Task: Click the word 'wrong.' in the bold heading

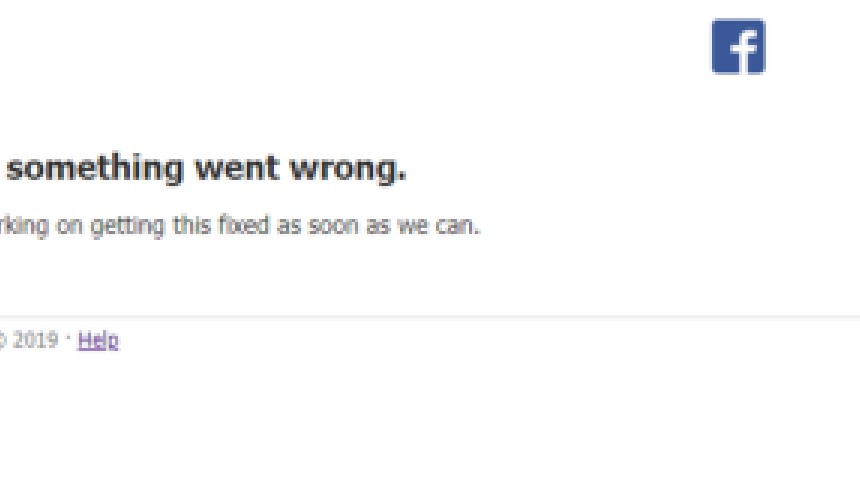Action: click(348, 170)
